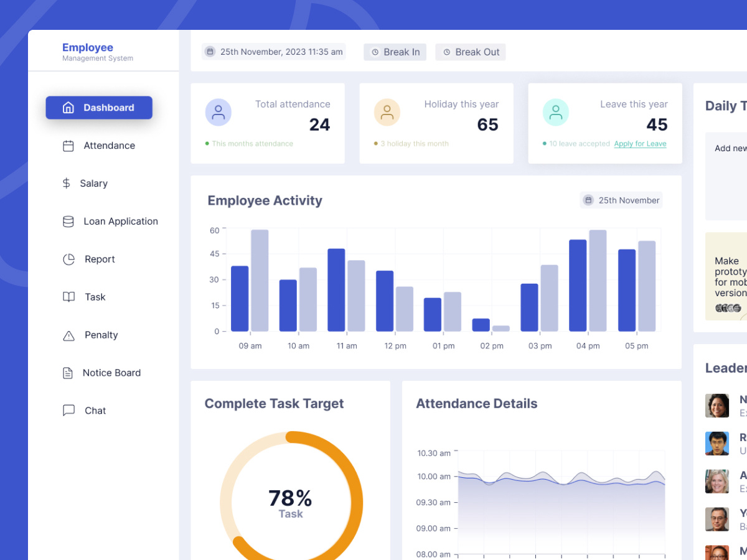The image size is (747, 560).
Task: Open the Chat speech-bubble icon
Action: coord(68,410)
